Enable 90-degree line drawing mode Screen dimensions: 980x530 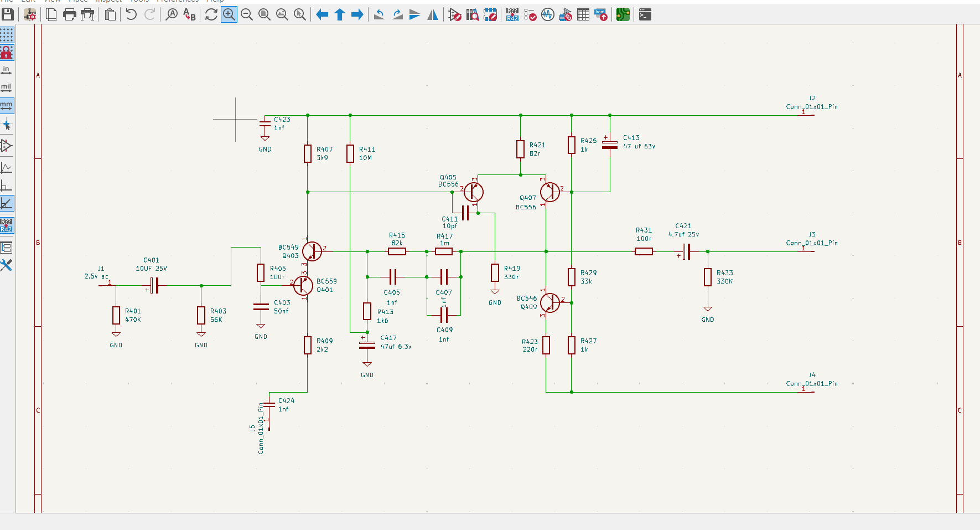click(7, 185)
